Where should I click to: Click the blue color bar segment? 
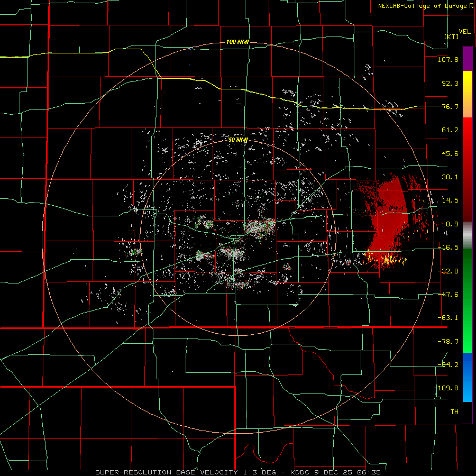click(467, 377)
